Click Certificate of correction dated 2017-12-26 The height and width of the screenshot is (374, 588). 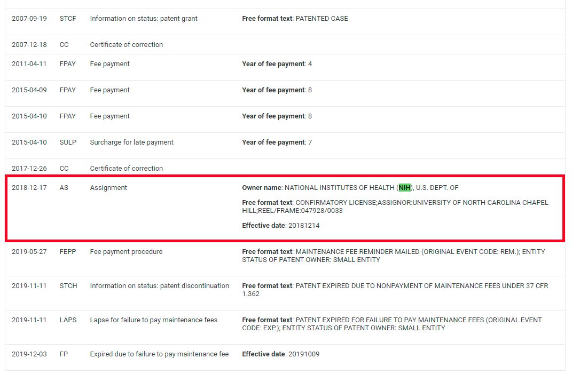pyautogui.click(x=127, y=168)
